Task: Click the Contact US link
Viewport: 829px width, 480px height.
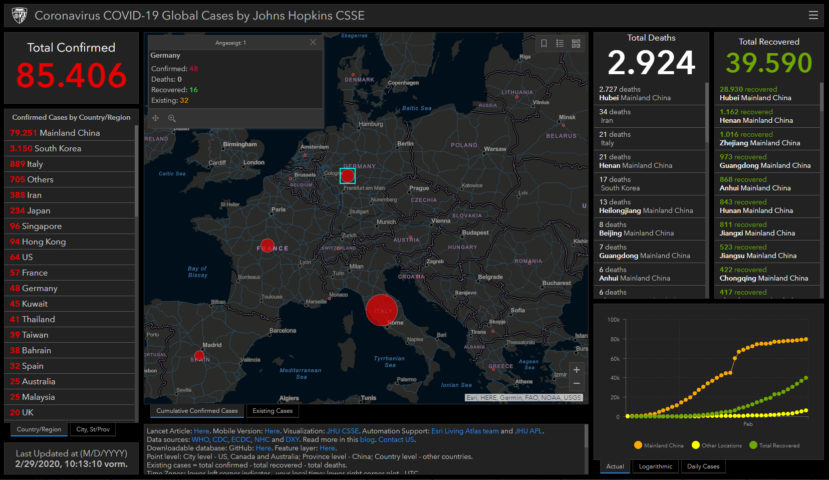Action: pos(396,440)
